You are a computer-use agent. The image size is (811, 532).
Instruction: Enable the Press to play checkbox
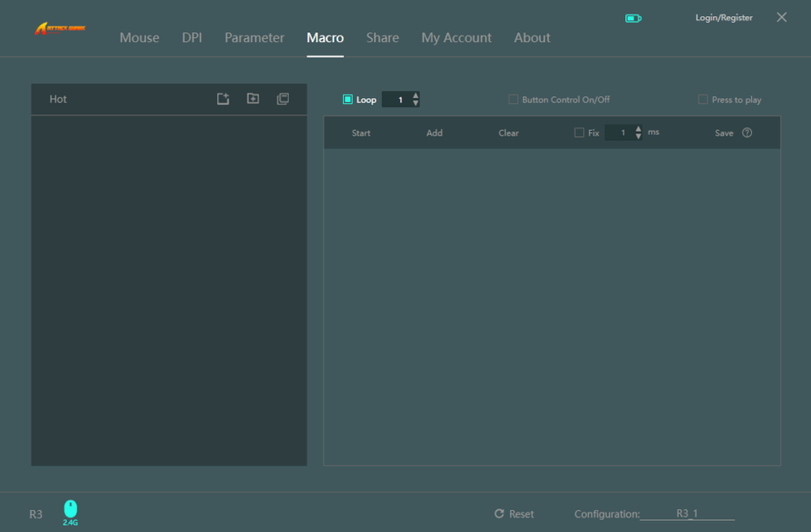(x=703, y=100)
